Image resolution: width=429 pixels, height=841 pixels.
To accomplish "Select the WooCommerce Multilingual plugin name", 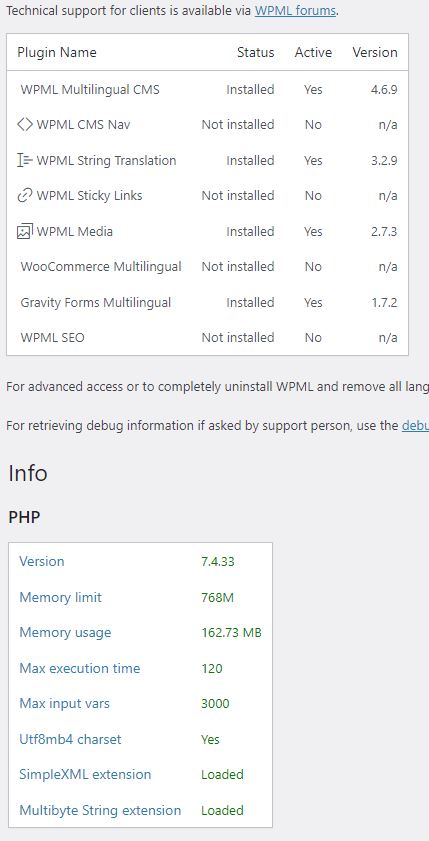I will pos(101,267).
